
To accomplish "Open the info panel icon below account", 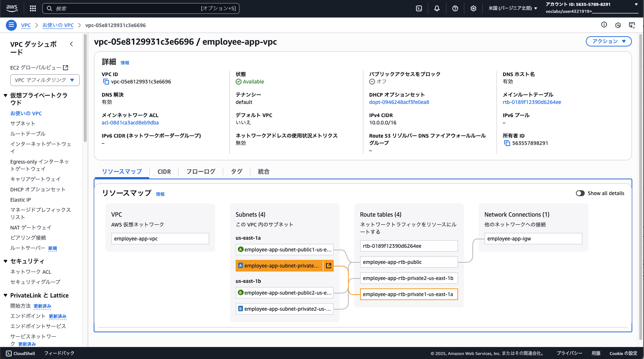I will [604, 25].
